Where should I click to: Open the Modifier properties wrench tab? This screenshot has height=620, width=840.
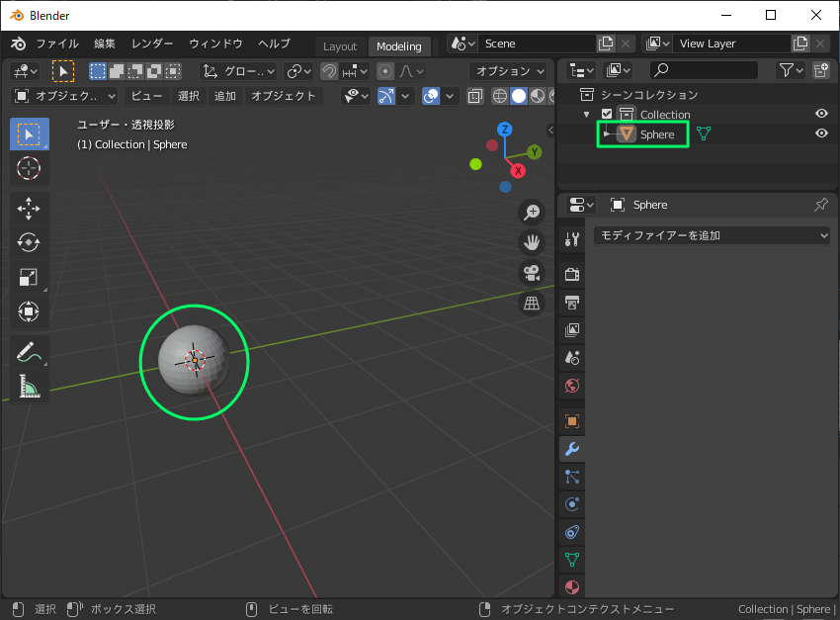click(572, 449)
